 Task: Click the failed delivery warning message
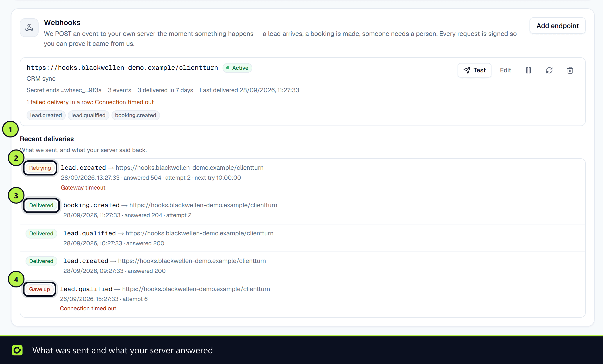(x=90, y=102)
